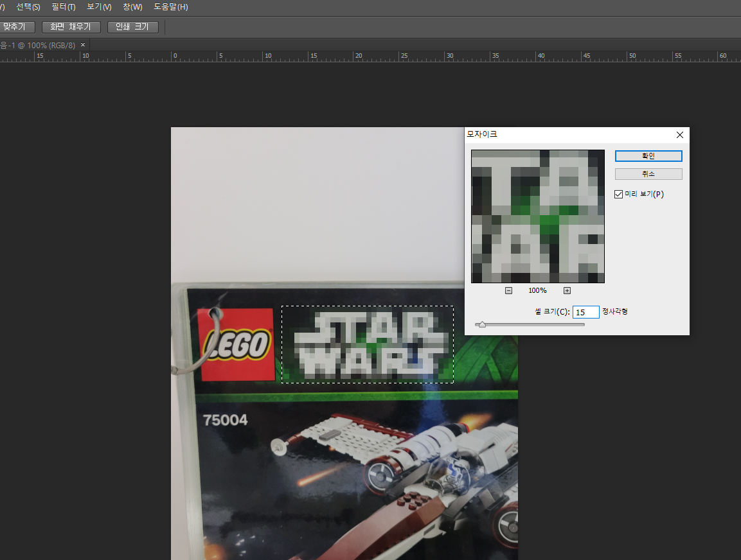Screen dimensions: 741x560
Task: Zoom out the mosaic preview with minus icon
Action: click(x=508, y=290)
